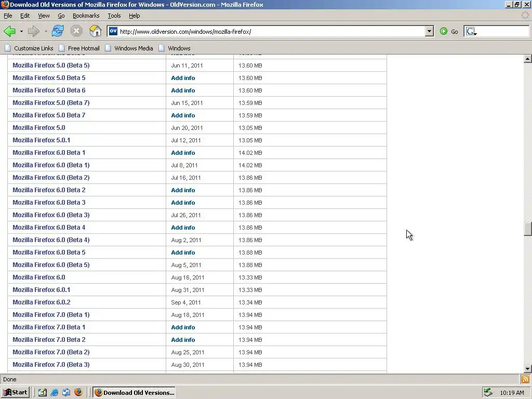Image resolution: width=532 pixels, height=399 pixels.
Task: Click Add info for Firefox 6.0 Beta 1
Action: 183,153
